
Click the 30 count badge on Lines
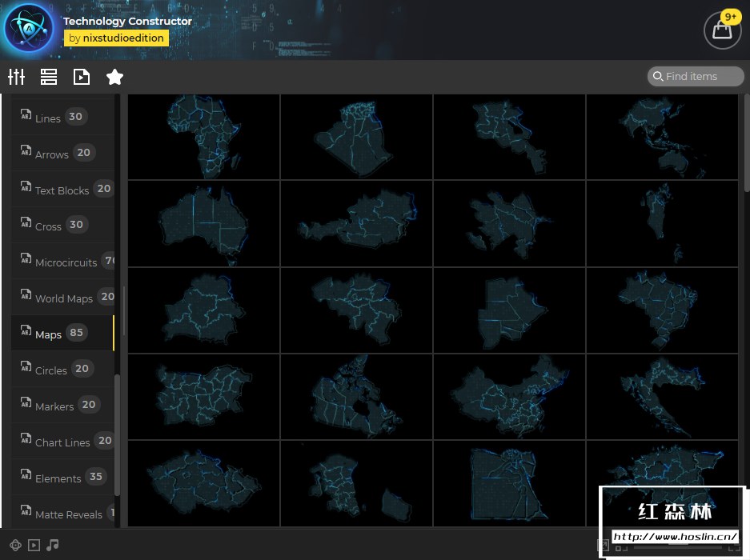click(75, 116)
